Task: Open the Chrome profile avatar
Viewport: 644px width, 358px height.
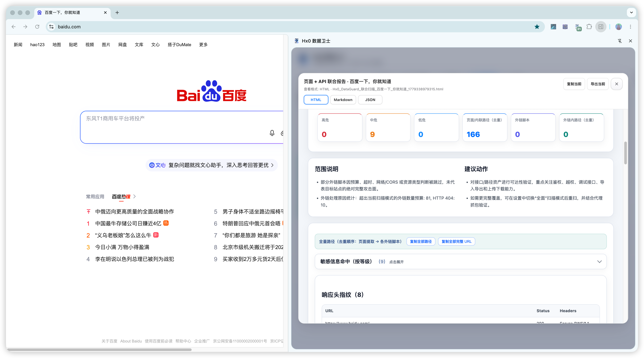Action: (x=618, y=27)
